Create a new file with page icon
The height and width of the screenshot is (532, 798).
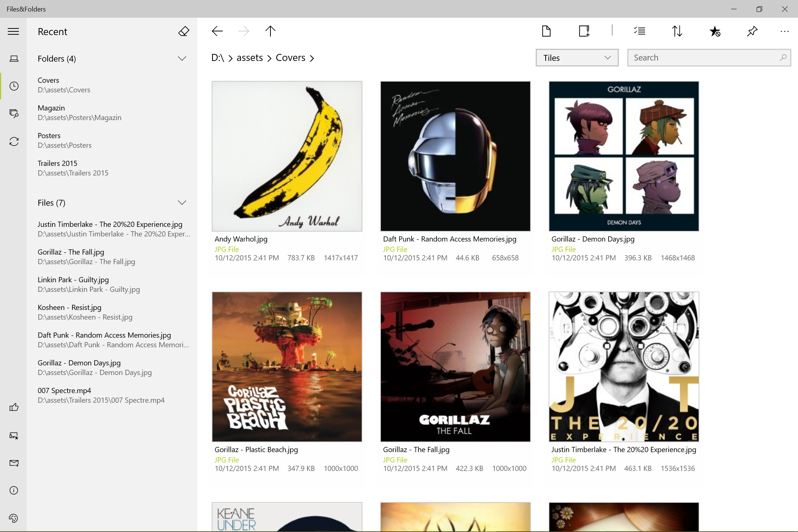coord(546,31)
